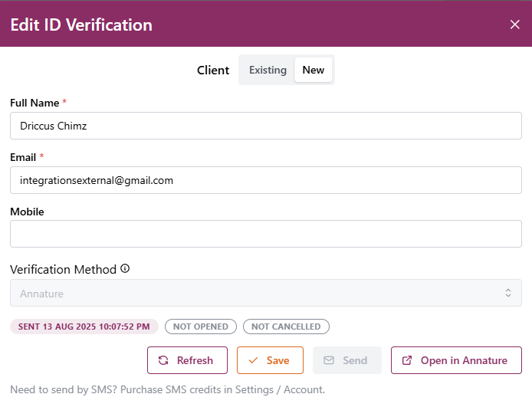The width and height of the screenshot is (532, 407).
Task: Click the Verification Method dropdown chevron arrows
Action: tap(507, 293)
